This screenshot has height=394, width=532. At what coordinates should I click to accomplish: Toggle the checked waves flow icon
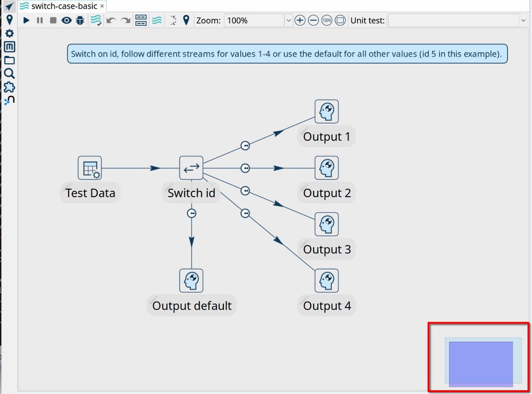coord(96,20)
